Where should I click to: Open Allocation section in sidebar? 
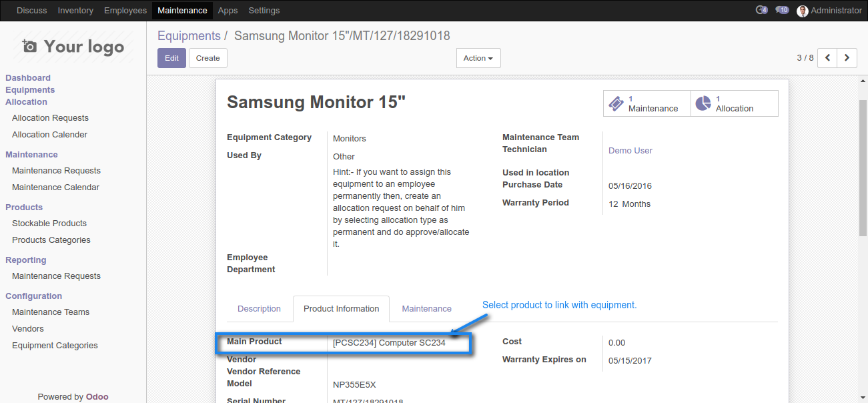point(26,102)
